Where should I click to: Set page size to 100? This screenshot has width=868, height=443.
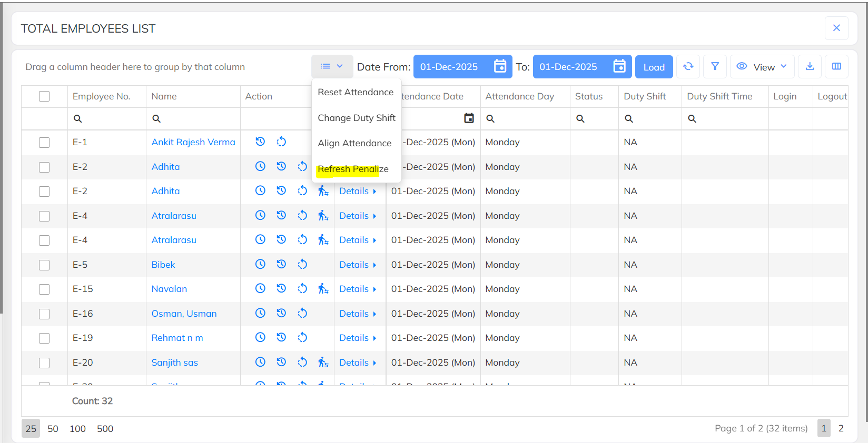[x=77, y=429]
